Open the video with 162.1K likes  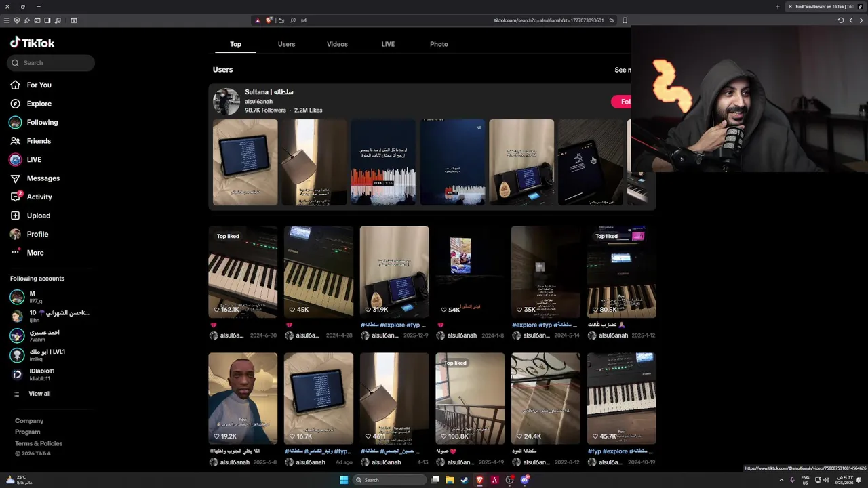(243, 272)
